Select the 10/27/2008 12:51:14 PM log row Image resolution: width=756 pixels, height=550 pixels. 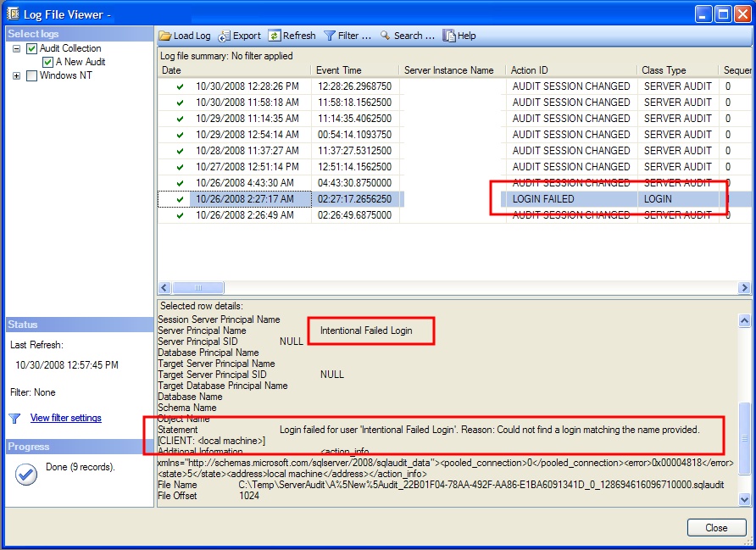pos(454,167)
